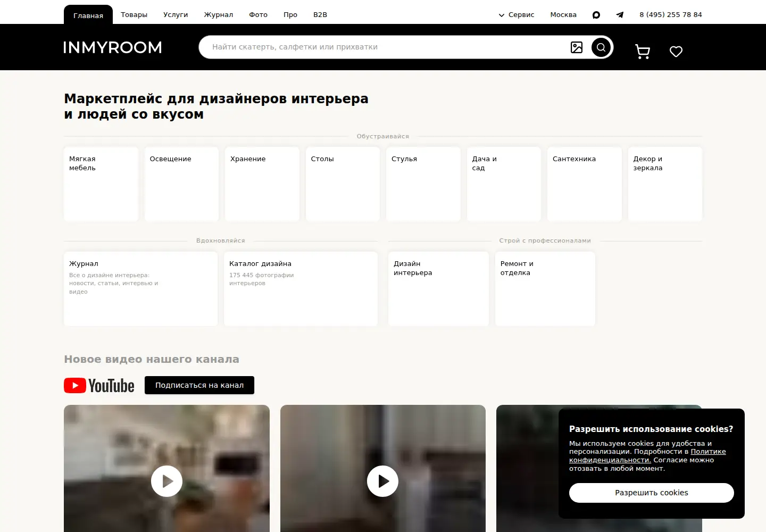
Task: Click the image search icon in search bar
Action: click(577, 47)
